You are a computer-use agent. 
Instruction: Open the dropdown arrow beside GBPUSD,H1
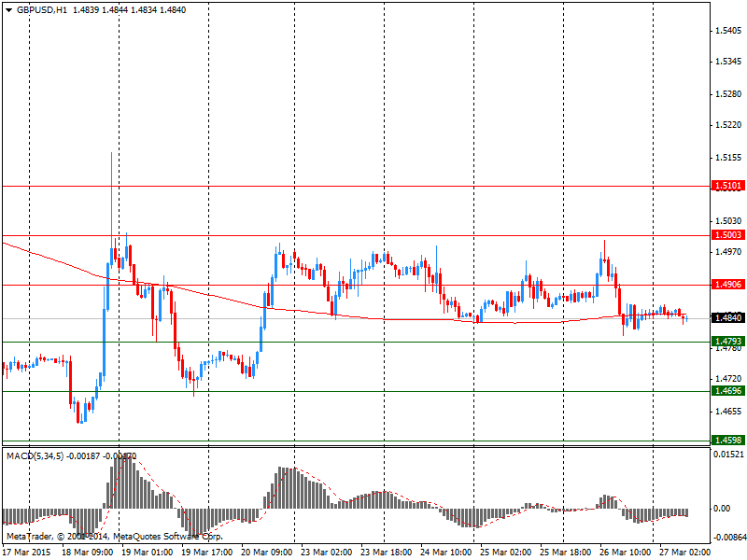coord(9,10)
